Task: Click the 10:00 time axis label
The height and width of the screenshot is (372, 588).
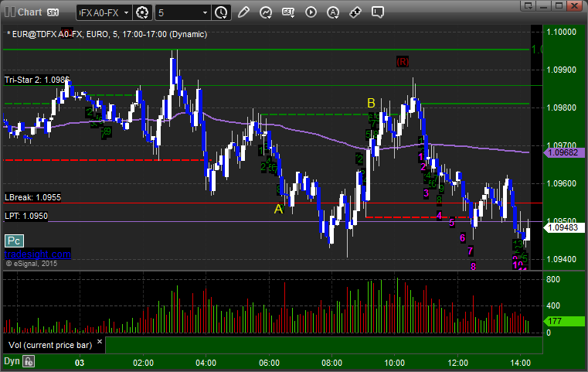Action: point(395,363)
